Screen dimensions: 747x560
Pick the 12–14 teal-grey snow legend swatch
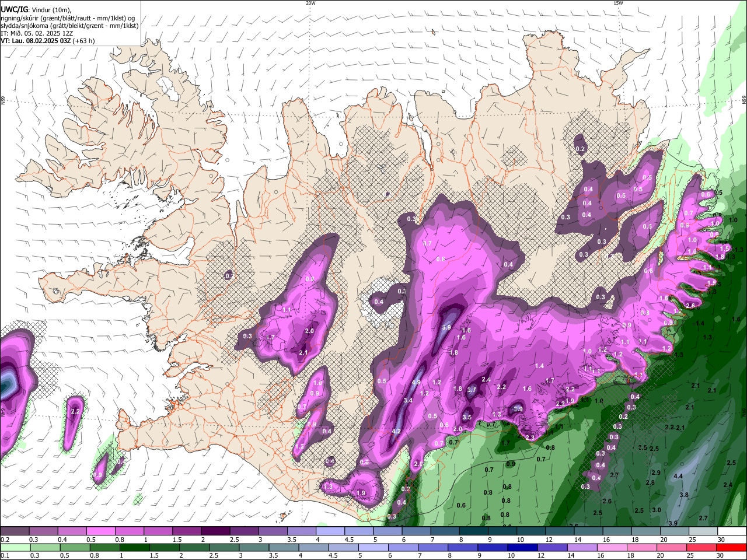click(x=559, y=531)
